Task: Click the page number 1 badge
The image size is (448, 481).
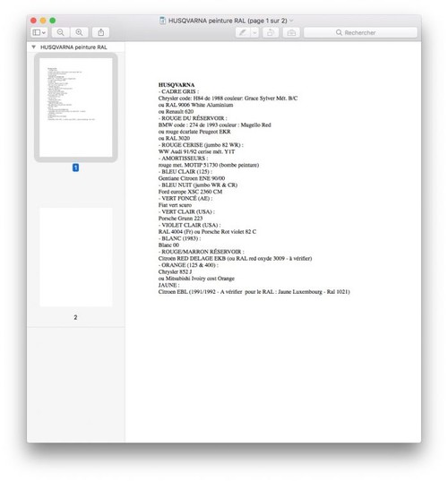Action: pos(75,167)
